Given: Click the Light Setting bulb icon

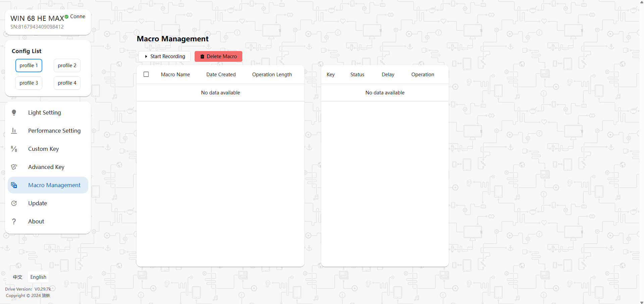Looking at the screenshot, I should 14,113.
